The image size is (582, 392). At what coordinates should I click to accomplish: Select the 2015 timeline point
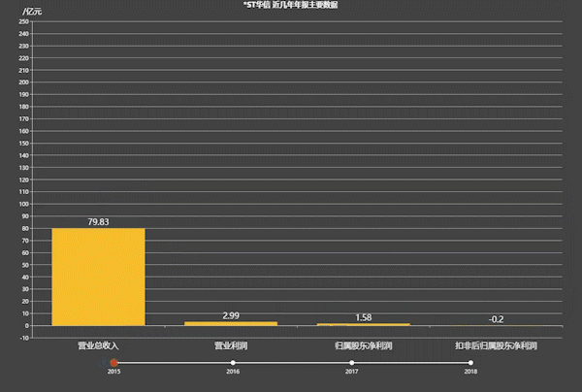[x=113, y=363]
